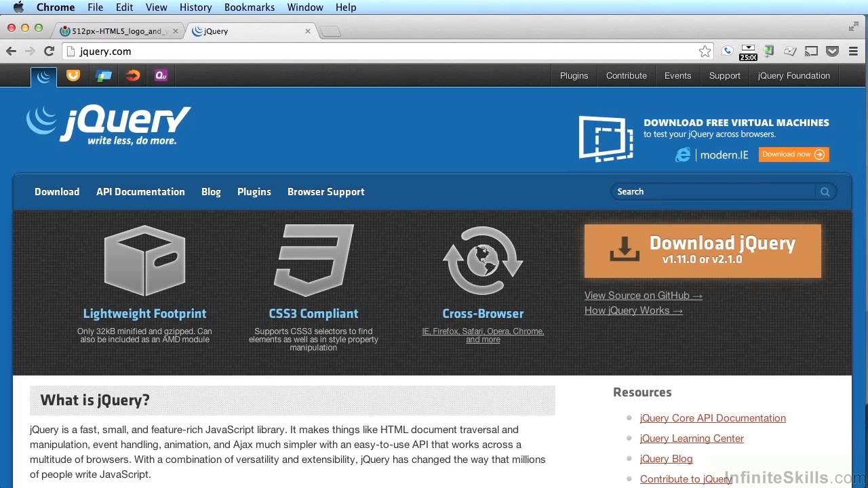Switch to the jQuery browser tab
The width and height of the screenshot is (868, 488).
(x=250, y=31)
